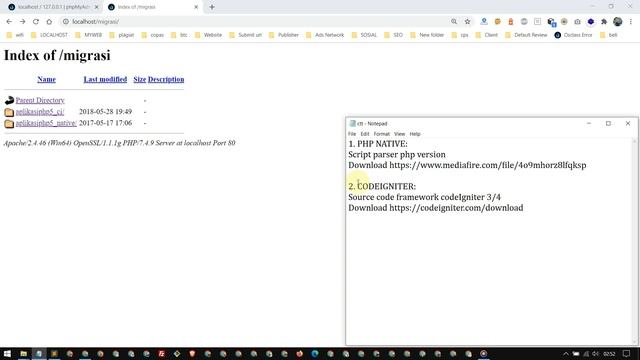640x360 pixels.
Task: Close the phpMyAdmin tab
Action: click(97, 7)
